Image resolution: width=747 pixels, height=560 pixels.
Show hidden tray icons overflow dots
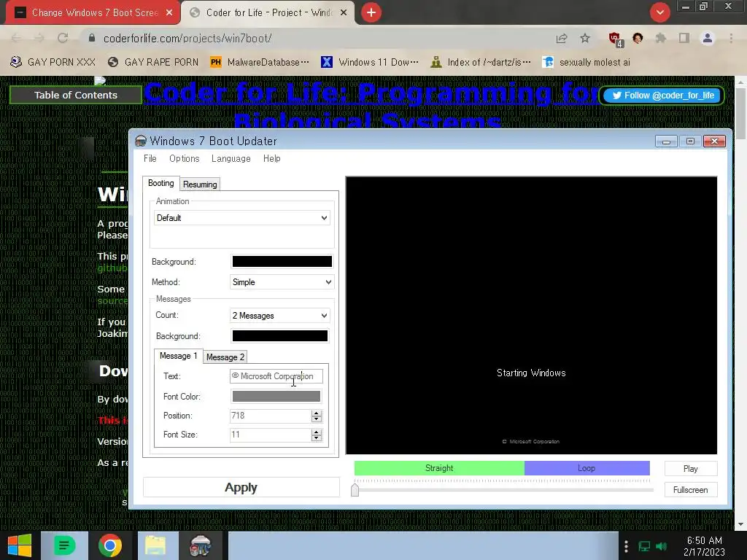tap(626, 546)
